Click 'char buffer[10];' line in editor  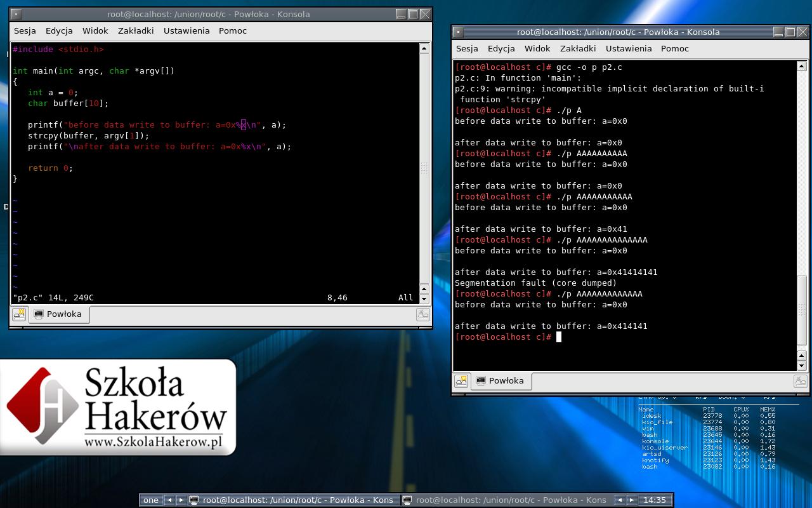[69, 103]
